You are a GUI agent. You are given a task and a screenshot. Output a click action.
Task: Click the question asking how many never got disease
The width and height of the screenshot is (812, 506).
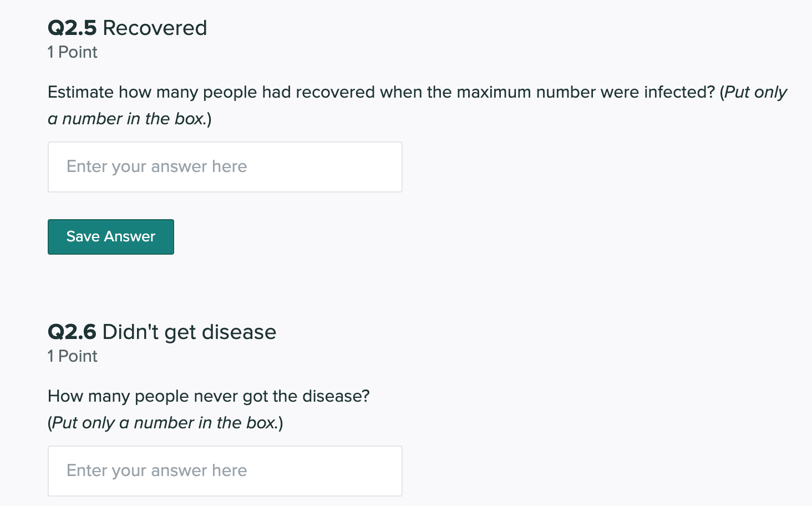(208, 396)
